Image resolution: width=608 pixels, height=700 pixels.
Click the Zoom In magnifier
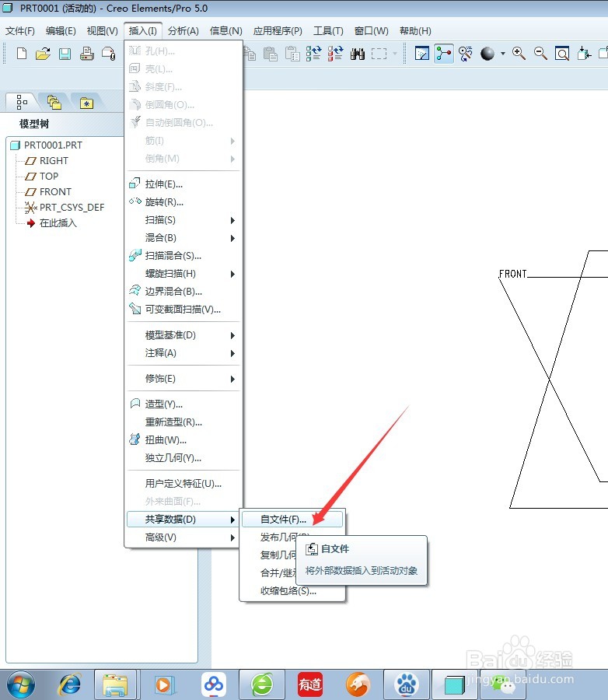[519, 54]
